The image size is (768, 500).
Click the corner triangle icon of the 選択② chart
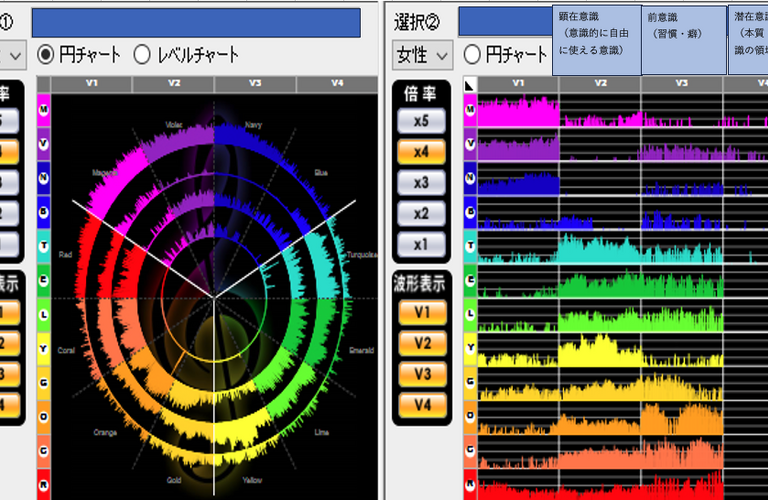tap(470, 85)
